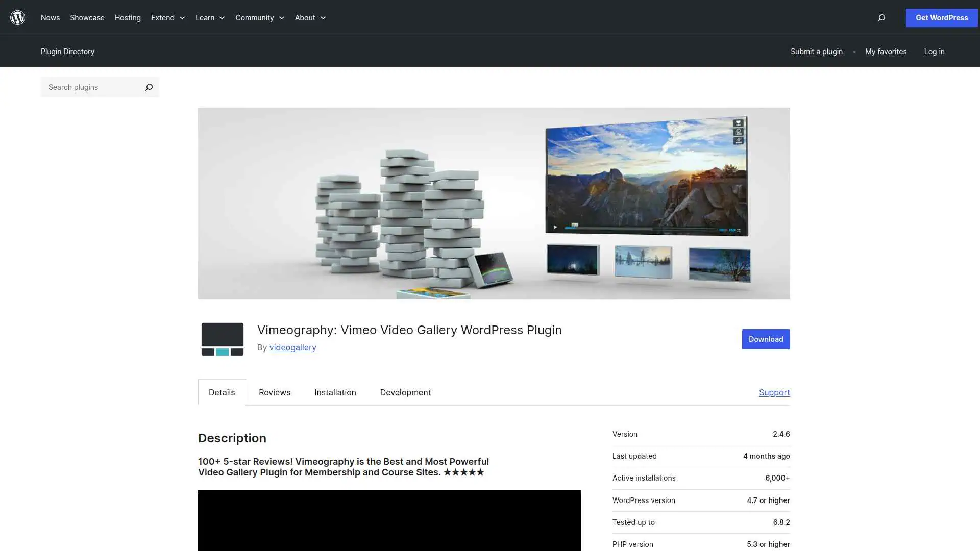Click the search icon in the plugin search box

tap(149, 87)
